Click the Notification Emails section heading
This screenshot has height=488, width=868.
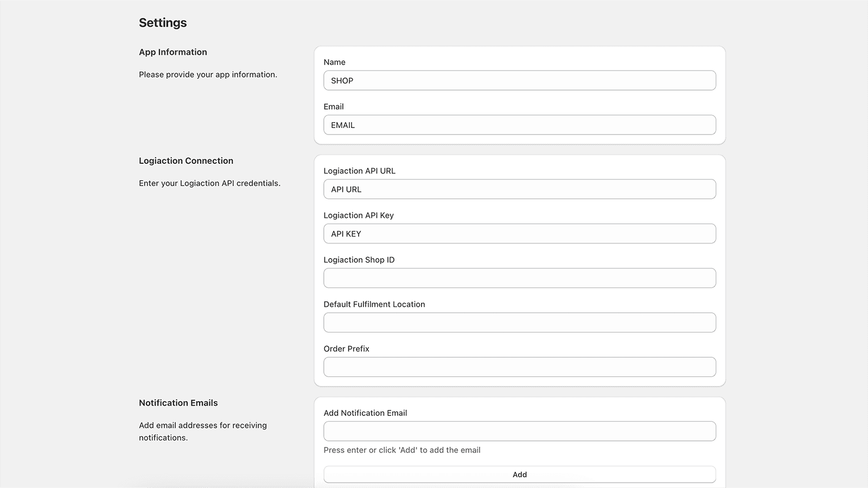click(x=178, y=403)
